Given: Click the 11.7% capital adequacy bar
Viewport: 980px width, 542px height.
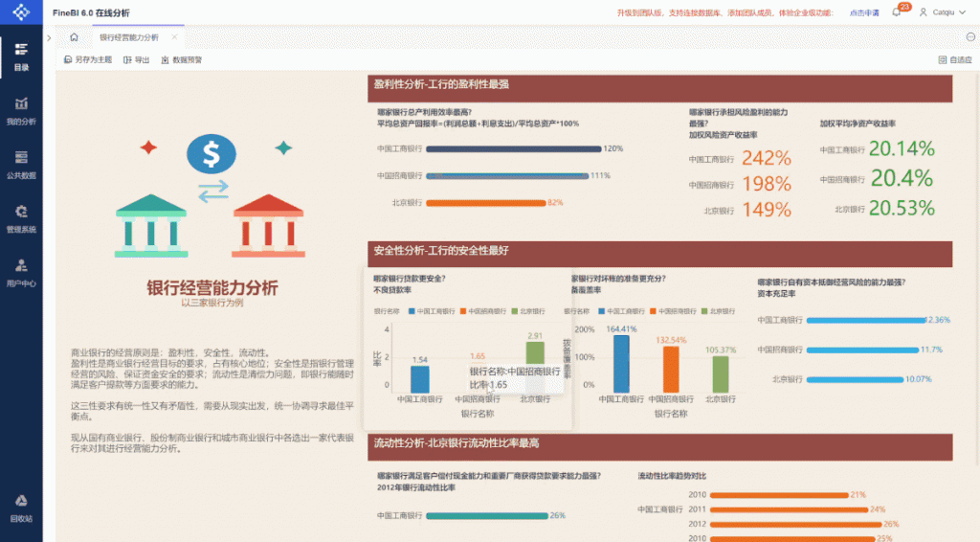Looking at the screenshot, I should coord(862,350).
